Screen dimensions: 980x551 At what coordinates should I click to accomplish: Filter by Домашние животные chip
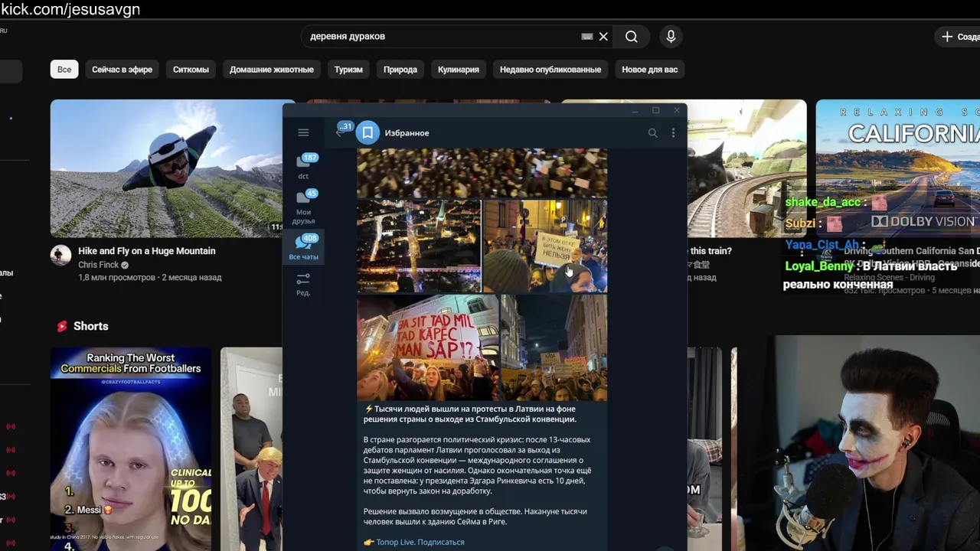[272, 70]
